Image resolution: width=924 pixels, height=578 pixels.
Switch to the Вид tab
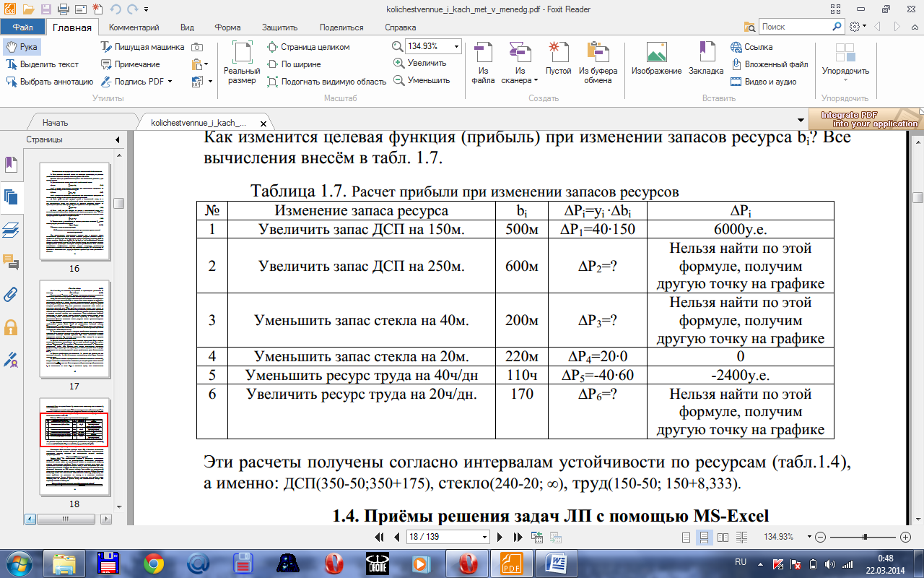(x=187, y=27)
